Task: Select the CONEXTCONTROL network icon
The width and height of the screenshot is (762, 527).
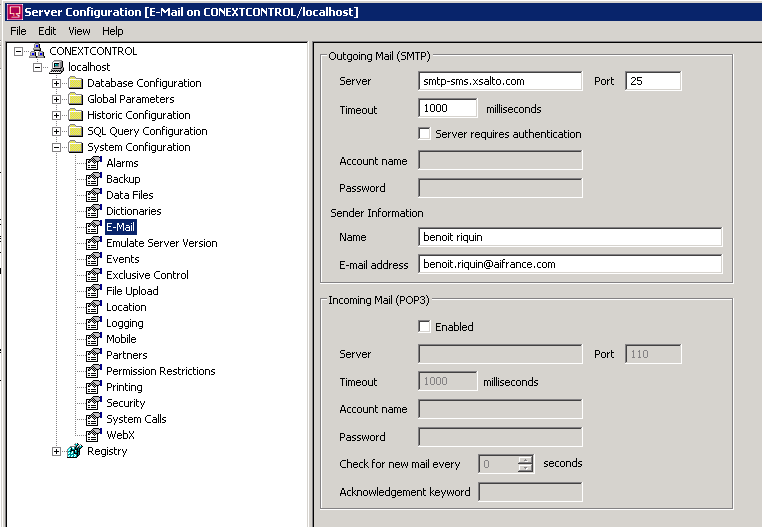Action: 37,51
